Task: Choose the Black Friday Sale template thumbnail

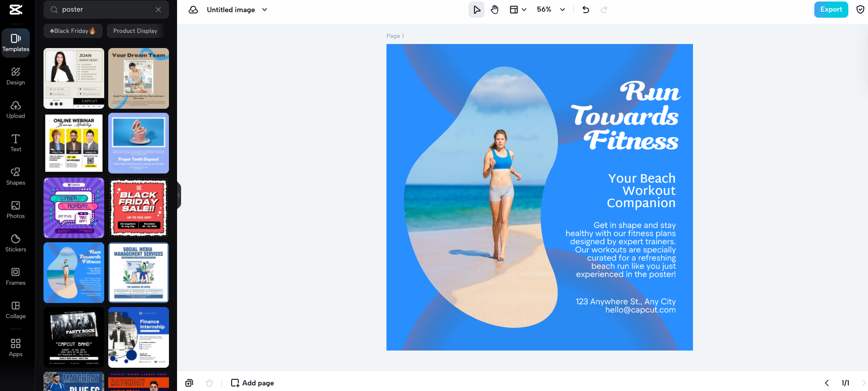Action: [x=139, y=208]
